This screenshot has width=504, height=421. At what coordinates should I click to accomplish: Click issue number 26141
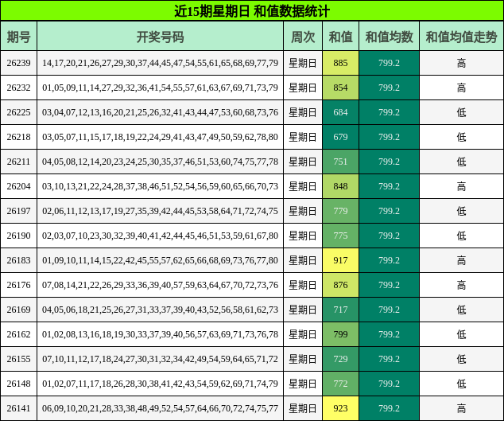pos(18,408)
